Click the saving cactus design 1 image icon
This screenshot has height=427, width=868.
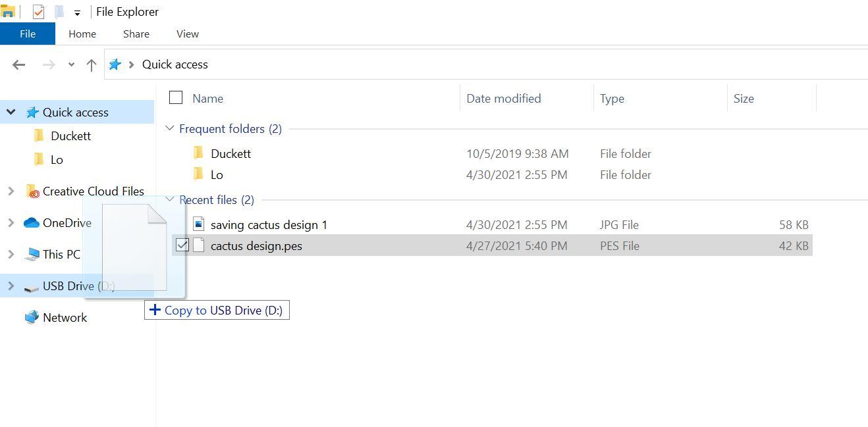[x=198, y=224]
